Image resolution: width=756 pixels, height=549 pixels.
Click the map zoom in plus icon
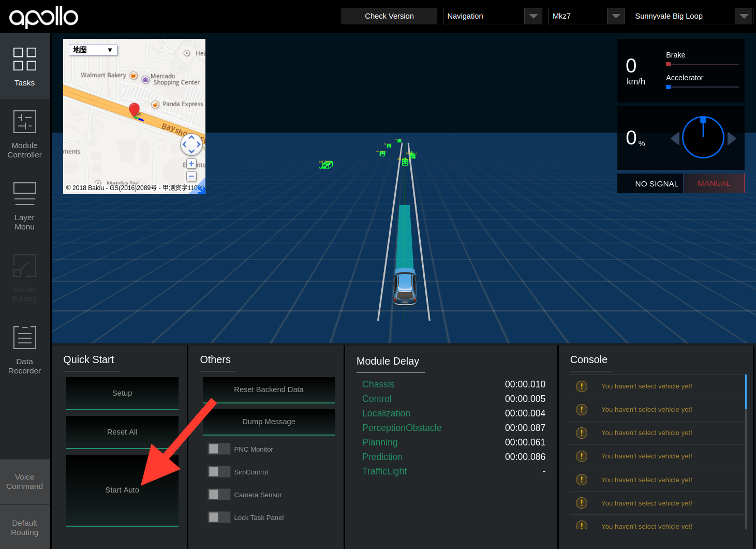[x=191, y=164]
